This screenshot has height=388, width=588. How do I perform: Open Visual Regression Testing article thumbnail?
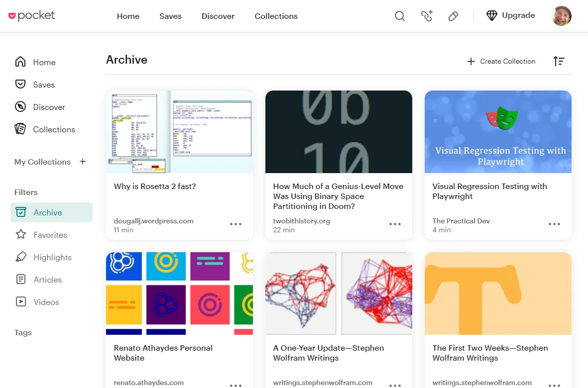click(498, 132)
